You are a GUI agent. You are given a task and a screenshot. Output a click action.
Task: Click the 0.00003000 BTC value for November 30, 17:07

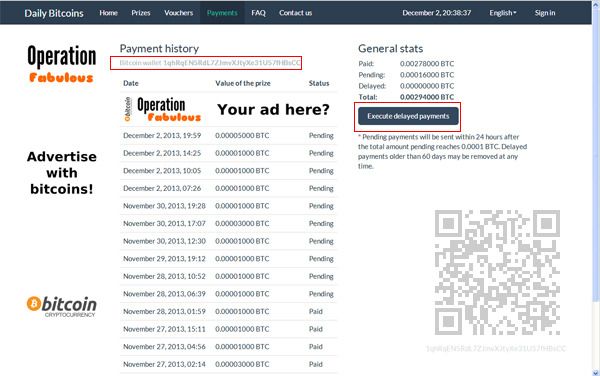tap(242, 223)
